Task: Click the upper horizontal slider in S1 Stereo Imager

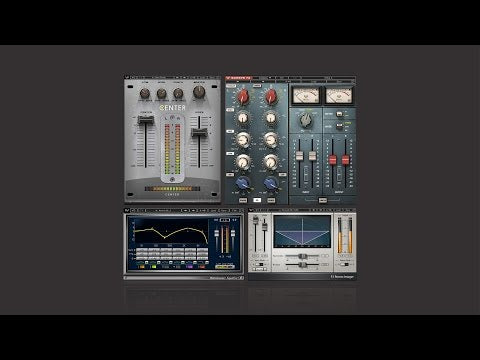Action: [302, 256]
